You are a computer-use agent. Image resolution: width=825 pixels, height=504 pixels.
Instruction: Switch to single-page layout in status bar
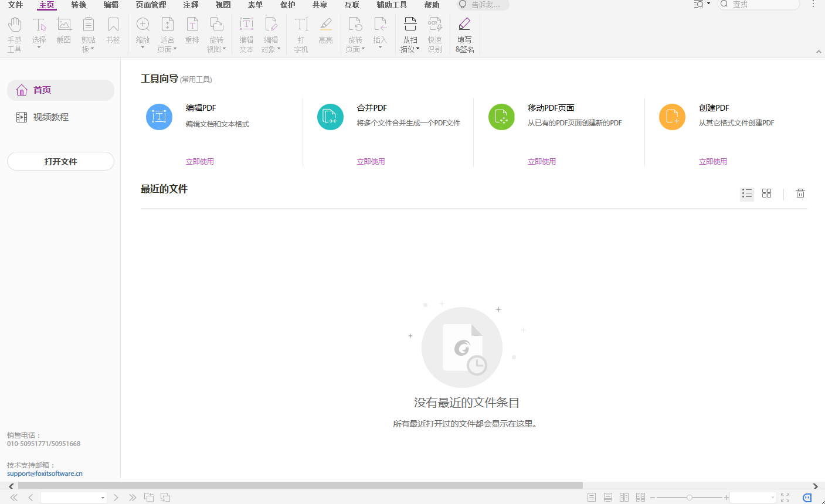[592, 496]
